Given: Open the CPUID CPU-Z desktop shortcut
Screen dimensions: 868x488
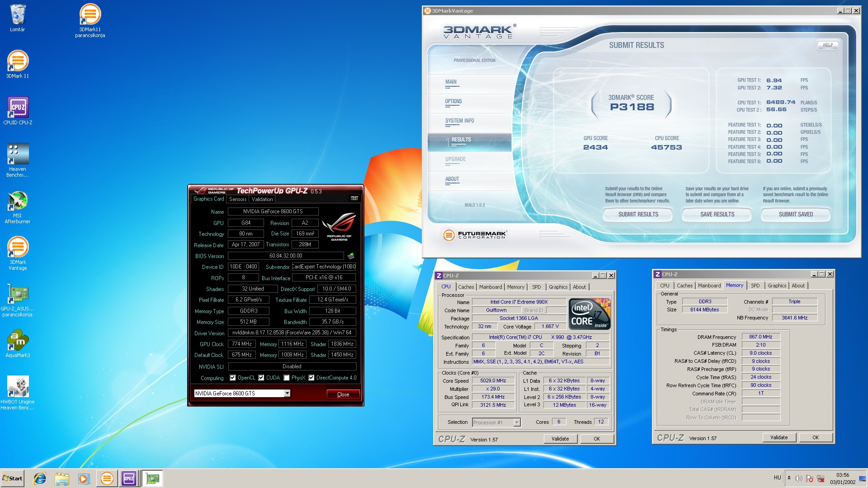Looking at the screenshot, I should (18, 111).
